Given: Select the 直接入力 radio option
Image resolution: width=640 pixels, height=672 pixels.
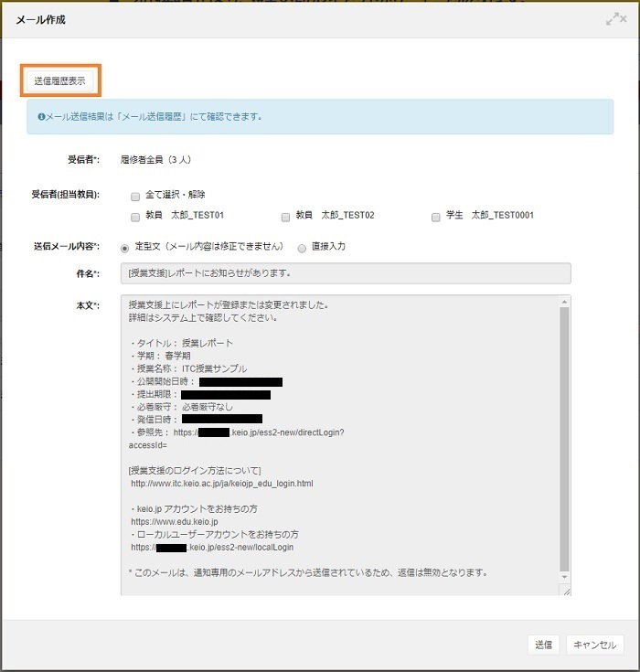Looking at the screenshot, I should click(x=302, y=247).
